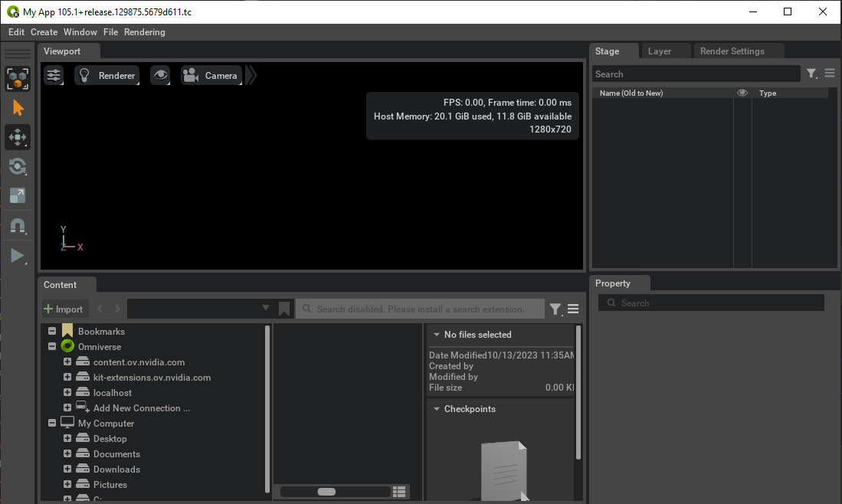The height and width of the screenshot is (504, 842).
Task: Click Add New Connection ...
Action: [x=141, y=408]
